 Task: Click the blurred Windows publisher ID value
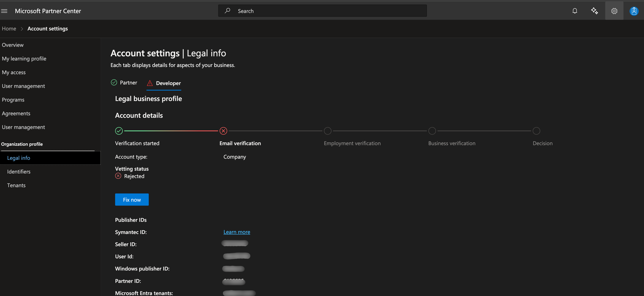(233, 269)
